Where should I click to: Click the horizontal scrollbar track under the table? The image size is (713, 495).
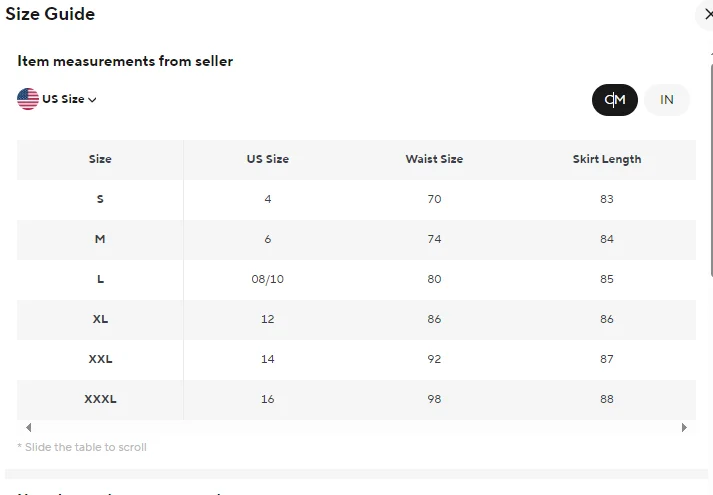click(356, 427)
